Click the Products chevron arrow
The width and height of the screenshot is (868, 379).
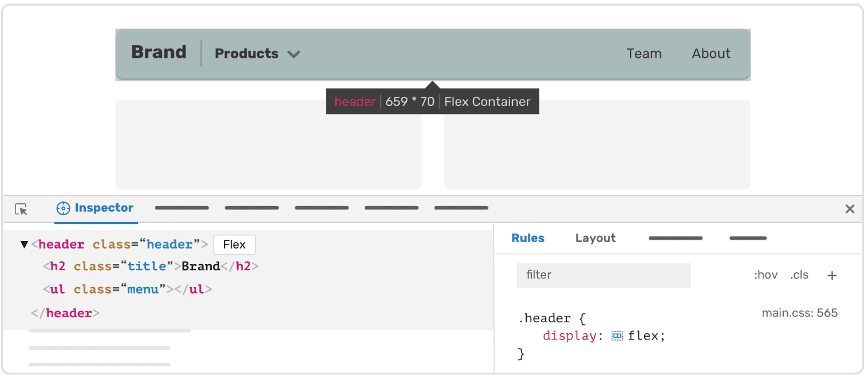pyautogui.click(x=294, y=54)
